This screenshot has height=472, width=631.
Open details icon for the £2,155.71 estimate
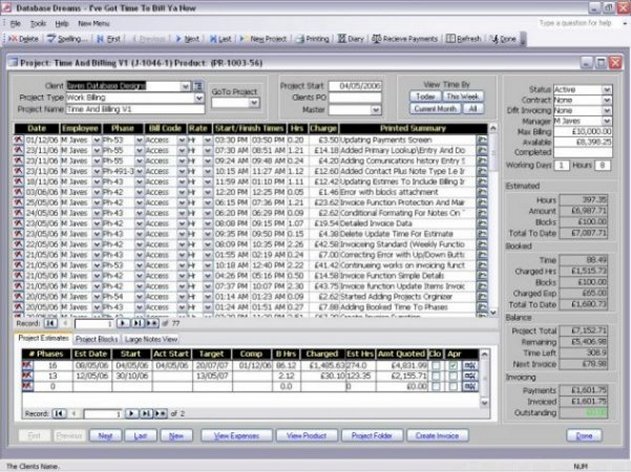(470, 376)
